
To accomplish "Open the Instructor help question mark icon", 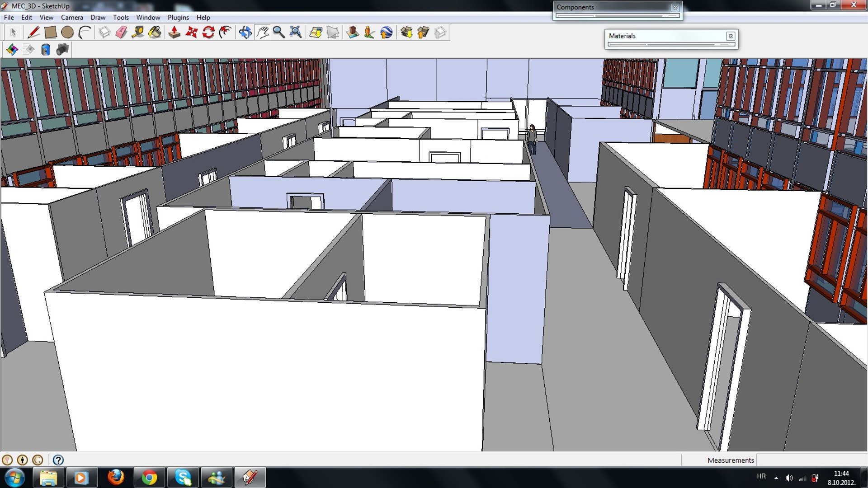I will point(58,460).
